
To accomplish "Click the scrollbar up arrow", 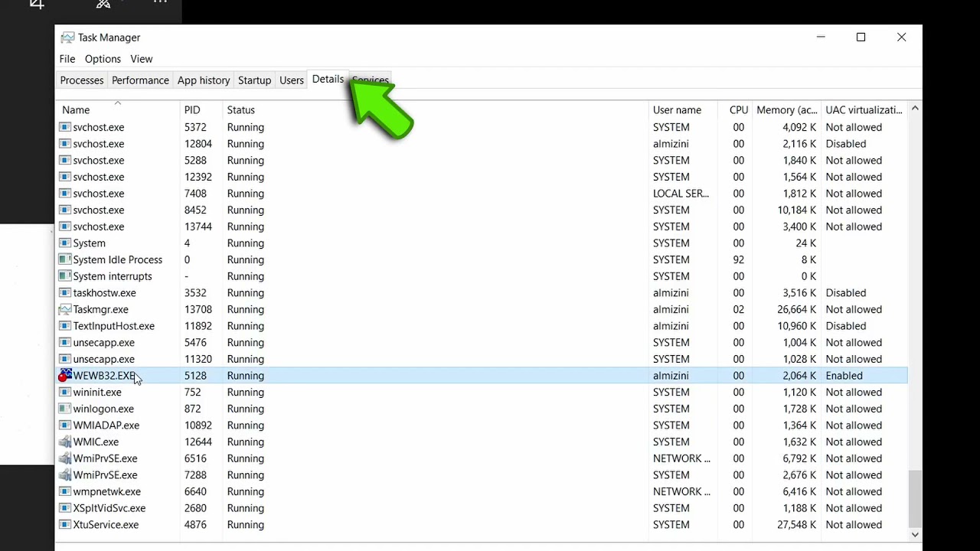I will (x=915, y=109).
